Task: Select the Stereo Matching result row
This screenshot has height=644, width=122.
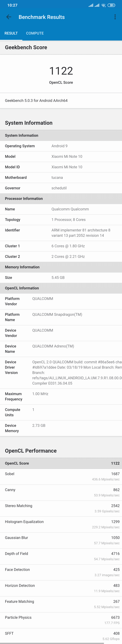Action: click(x=61, y=509)
